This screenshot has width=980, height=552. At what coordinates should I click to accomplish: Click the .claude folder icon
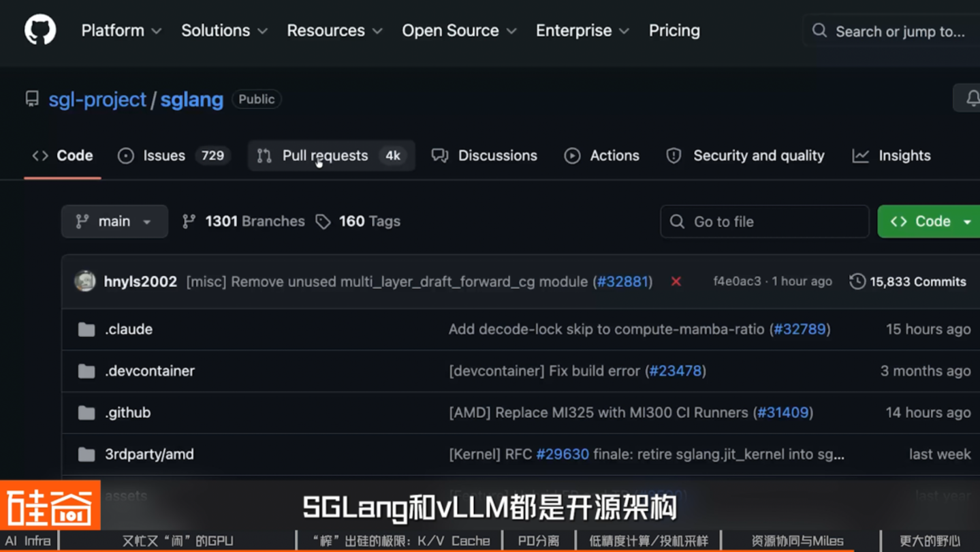pyautogui.click(x=86, y=330)
